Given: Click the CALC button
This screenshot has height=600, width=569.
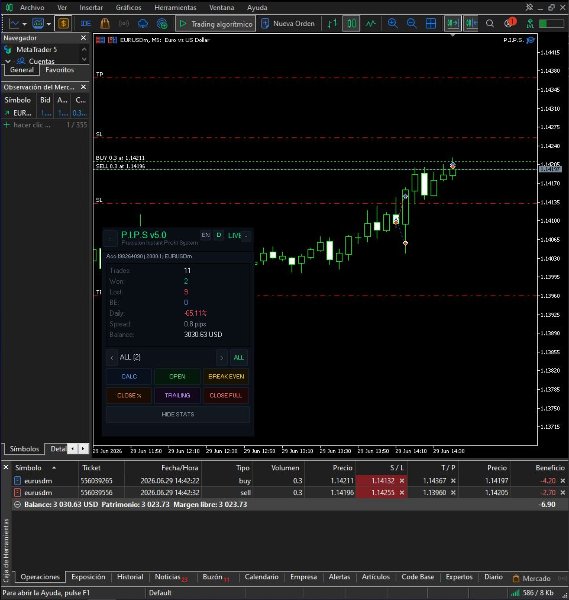Looking at the screenshot, I should [129, 377].
